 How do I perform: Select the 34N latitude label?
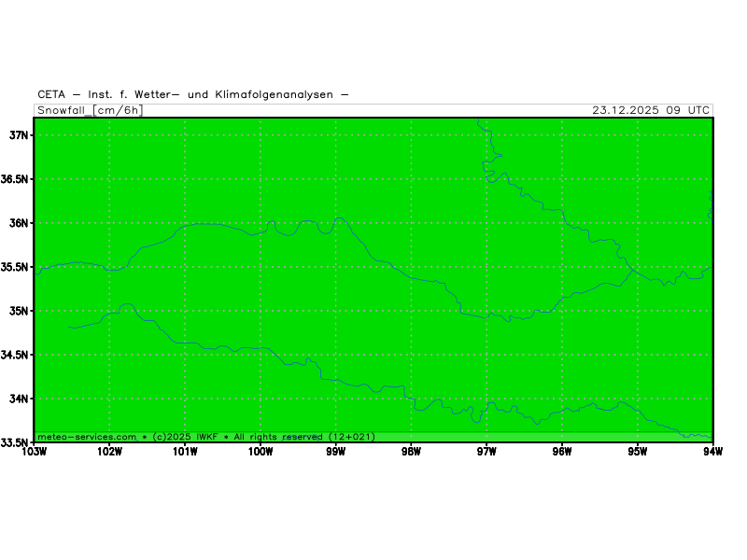20,399
